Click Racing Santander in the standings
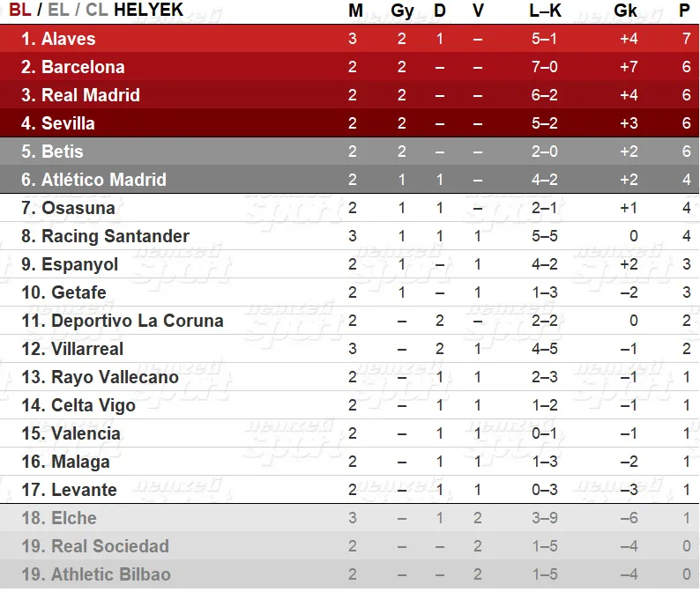The width and height of the screenshot is (700, 592). pos(115,236)
